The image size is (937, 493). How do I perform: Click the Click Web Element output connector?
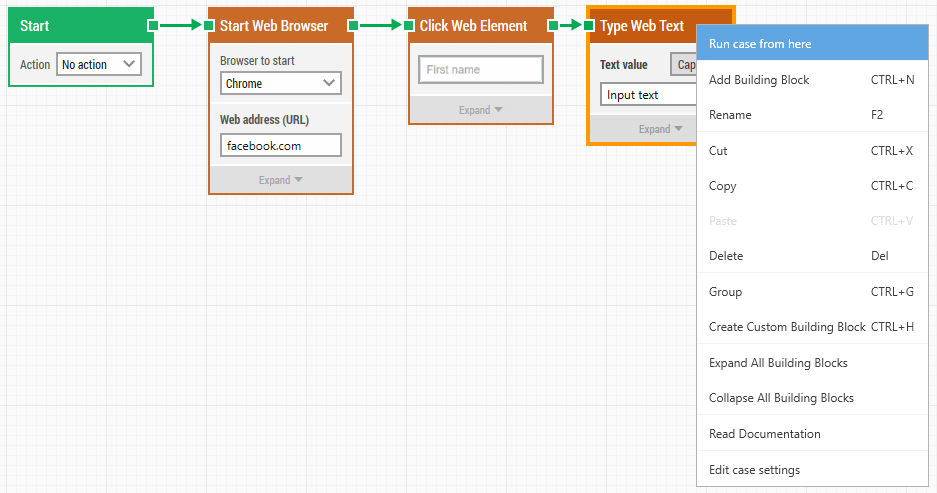tap(553, 25)
